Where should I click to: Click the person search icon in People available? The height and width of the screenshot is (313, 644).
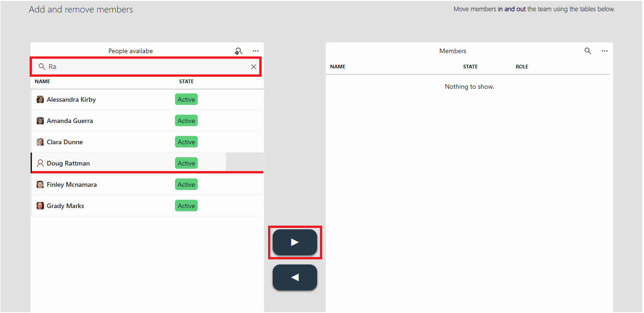[239, 51]
